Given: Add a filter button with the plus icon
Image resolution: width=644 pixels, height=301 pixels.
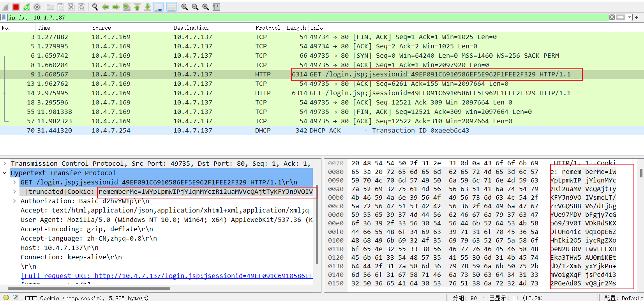Looking at the screenshot, I should pyautogui.click(x=637, y=17).
